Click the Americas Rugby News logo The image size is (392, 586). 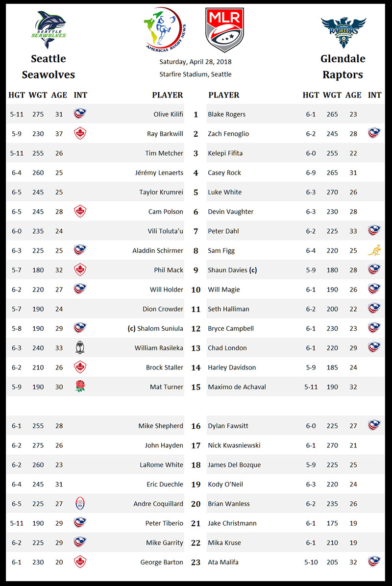click(163, 29)
